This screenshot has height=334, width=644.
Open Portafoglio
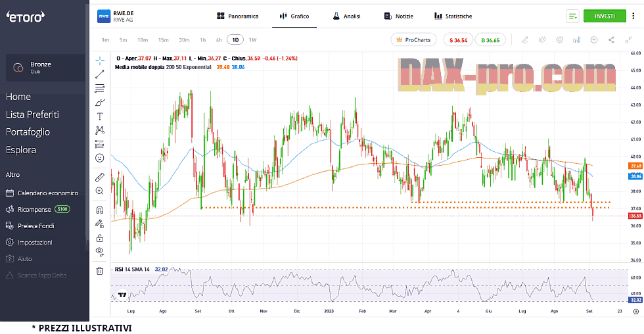tap(28, 132)
